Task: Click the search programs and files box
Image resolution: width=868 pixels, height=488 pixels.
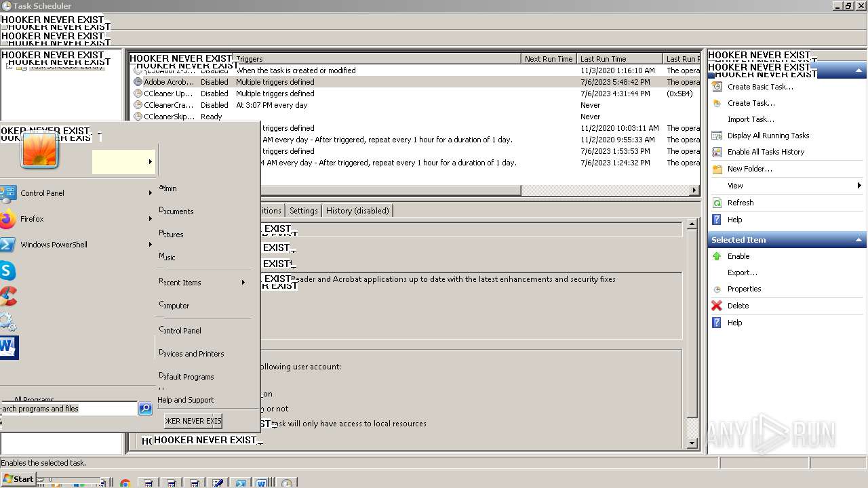Action: 68,409
